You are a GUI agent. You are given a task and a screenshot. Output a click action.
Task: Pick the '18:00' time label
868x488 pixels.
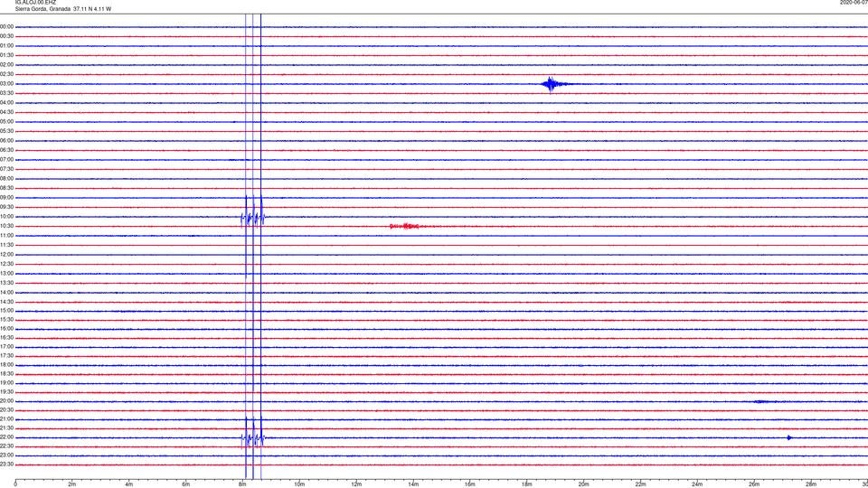7,364
